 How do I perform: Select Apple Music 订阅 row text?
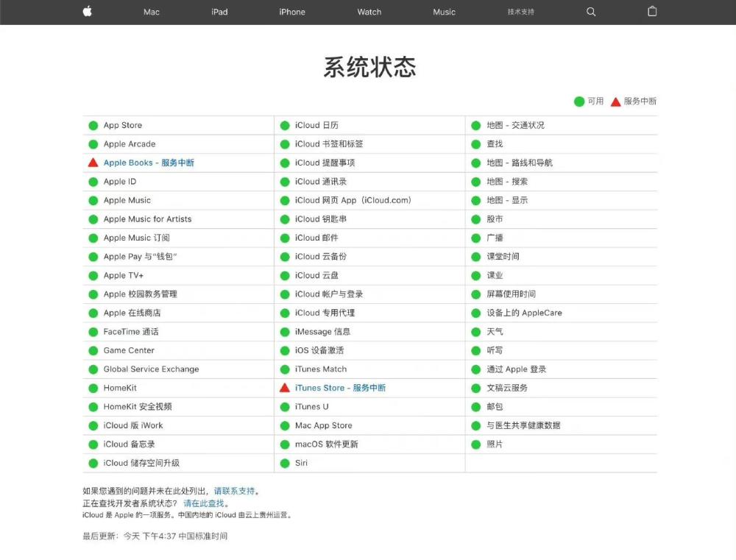(x=137, y=238)
